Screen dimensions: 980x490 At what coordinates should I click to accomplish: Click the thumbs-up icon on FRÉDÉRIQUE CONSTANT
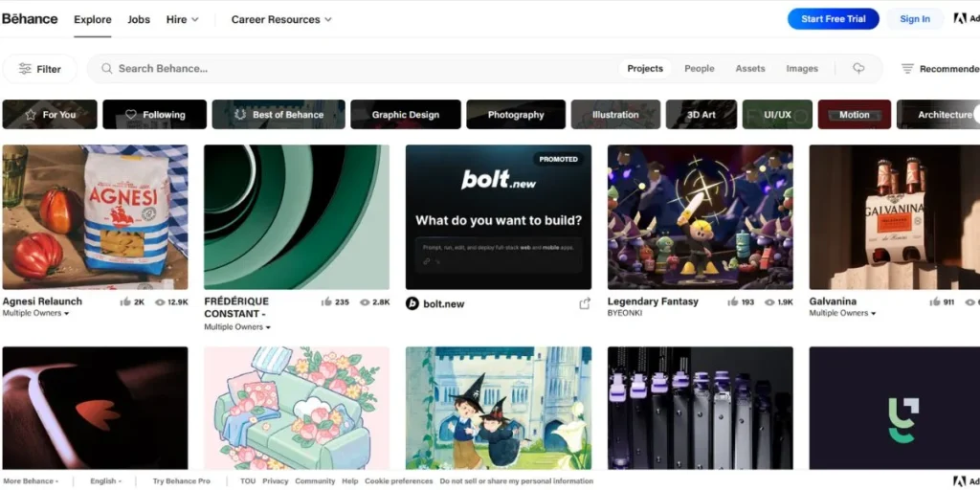326,301
